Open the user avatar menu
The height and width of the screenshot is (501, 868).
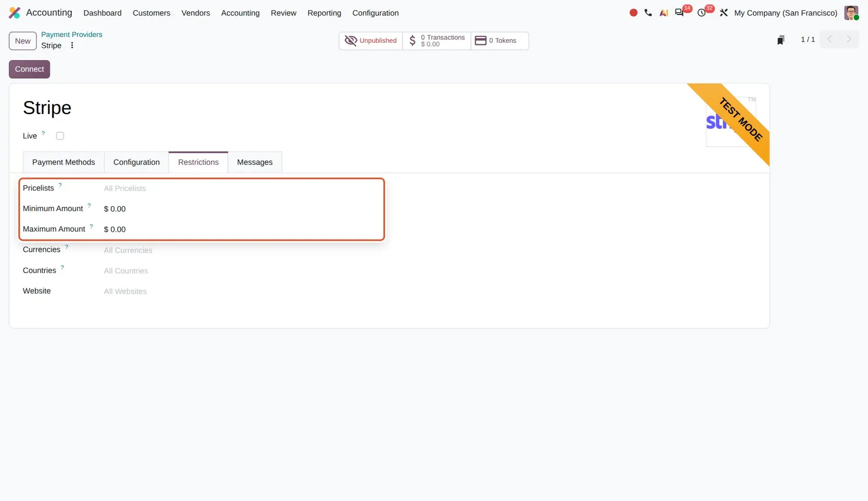pos(851,12)
